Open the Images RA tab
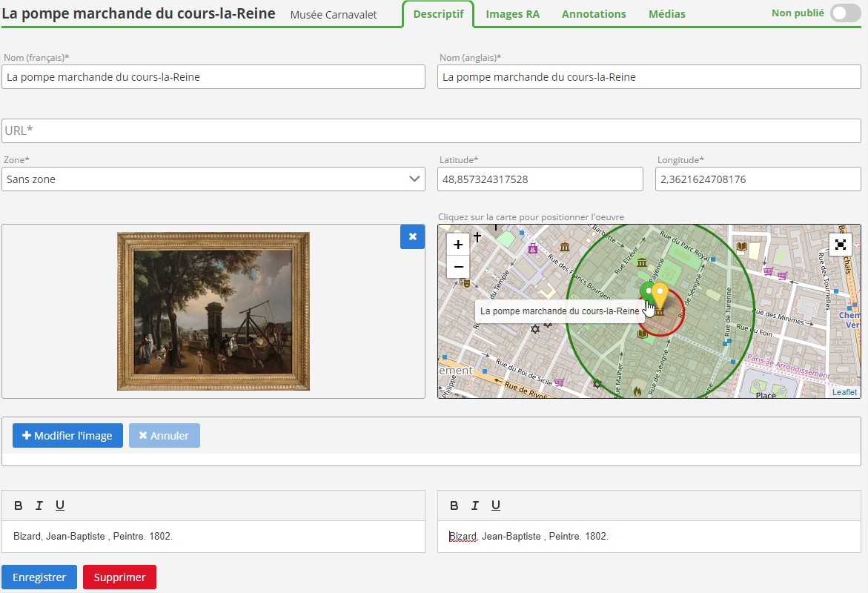Viewport: 868px width, 593px height. point(513,14)
